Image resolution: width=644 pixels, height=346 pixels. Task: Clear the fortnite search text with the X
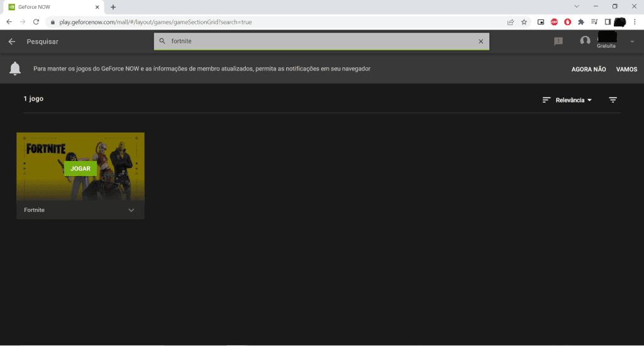pos(480,42)
